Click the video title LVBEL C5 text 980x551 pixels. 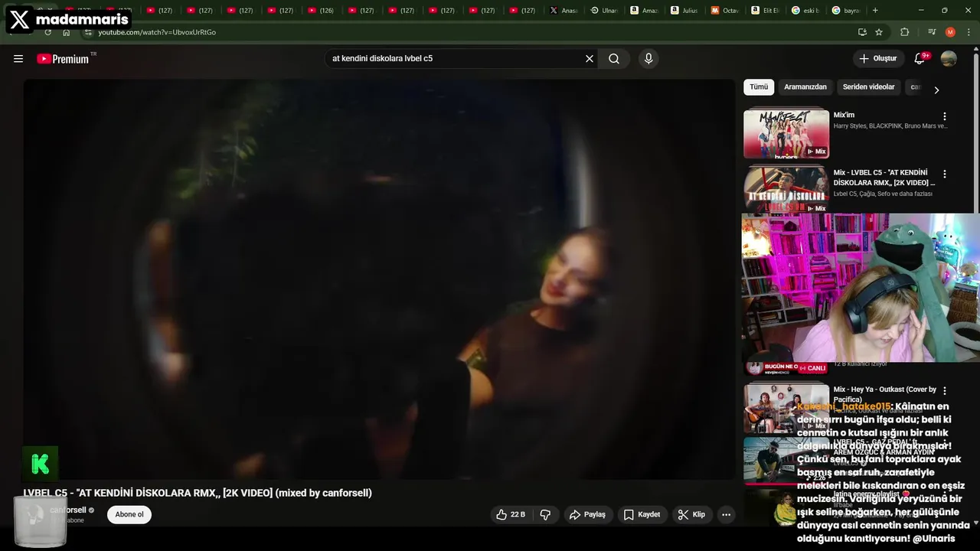click(x=198, y=493)
